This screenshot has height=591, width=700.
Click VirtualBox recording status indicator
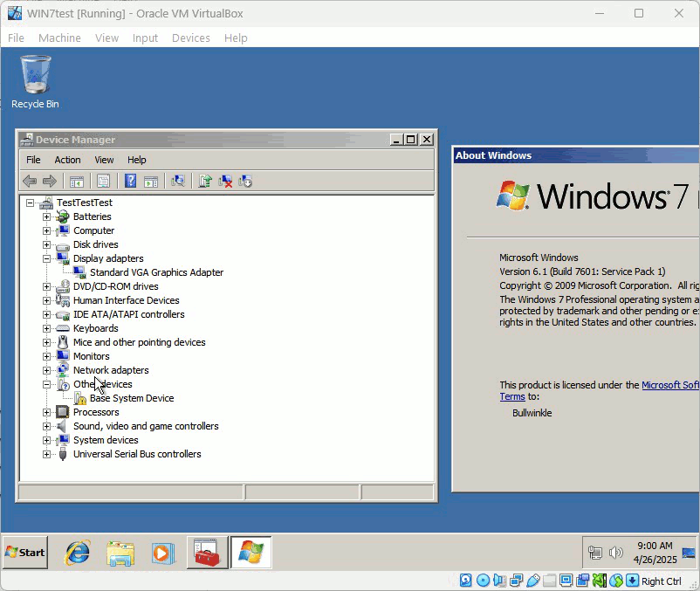[x=582, y=581]
